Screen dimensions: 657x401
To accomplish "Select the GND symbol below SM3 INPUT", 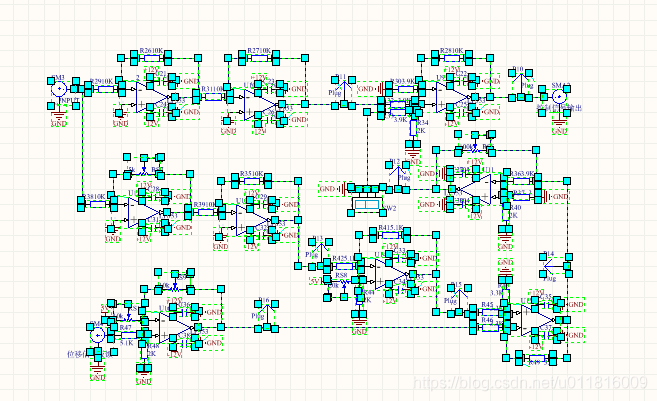I will [59, 119].
